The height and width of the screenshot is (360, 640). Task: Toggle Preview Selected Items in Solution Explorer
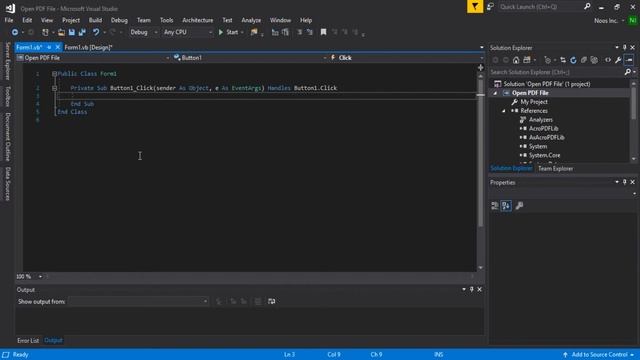click(x=629, y=60)
